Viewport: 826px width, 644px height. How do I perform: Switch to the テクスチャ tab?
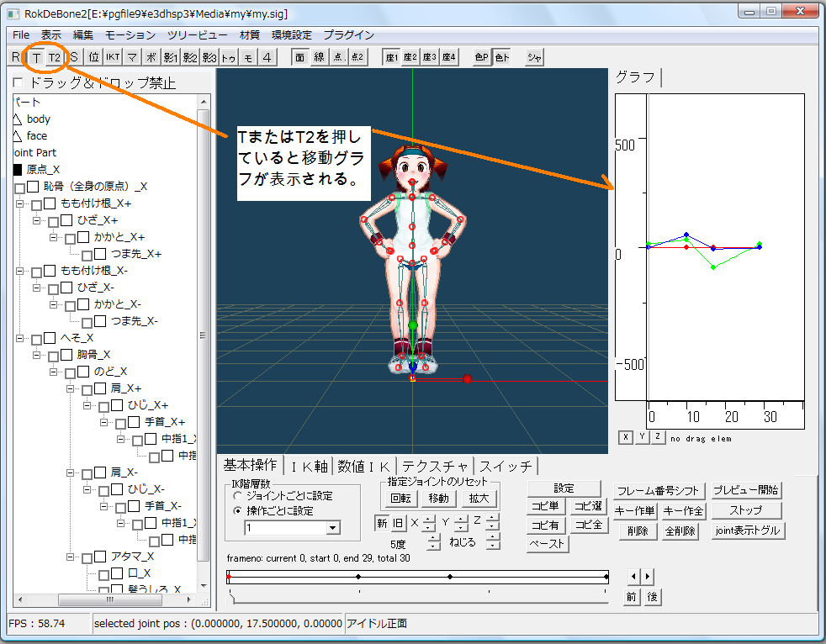pyautogui.click(x=435, y=466)
